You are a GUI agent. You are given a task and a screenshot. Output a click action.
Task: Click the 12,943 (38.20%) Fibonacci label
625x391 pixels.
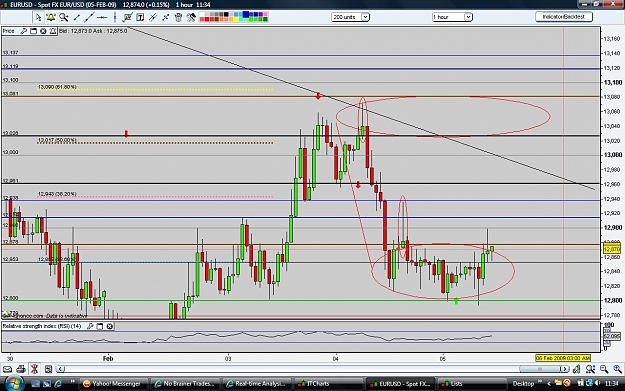point(57,194)
